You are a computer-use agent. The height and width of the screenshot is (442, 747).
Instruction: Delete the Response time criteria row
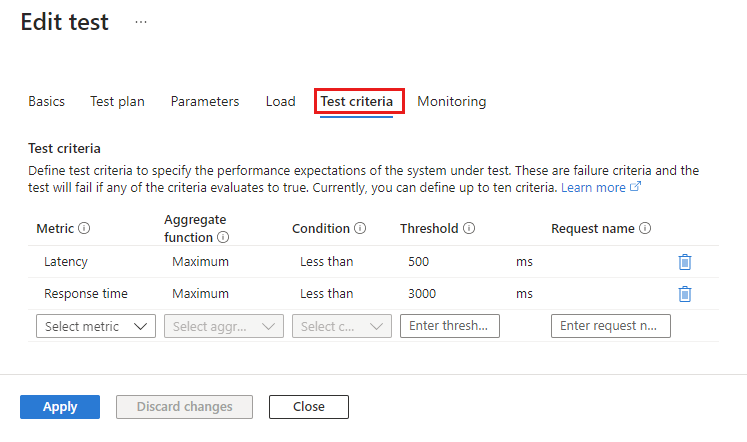pos(685,294)
